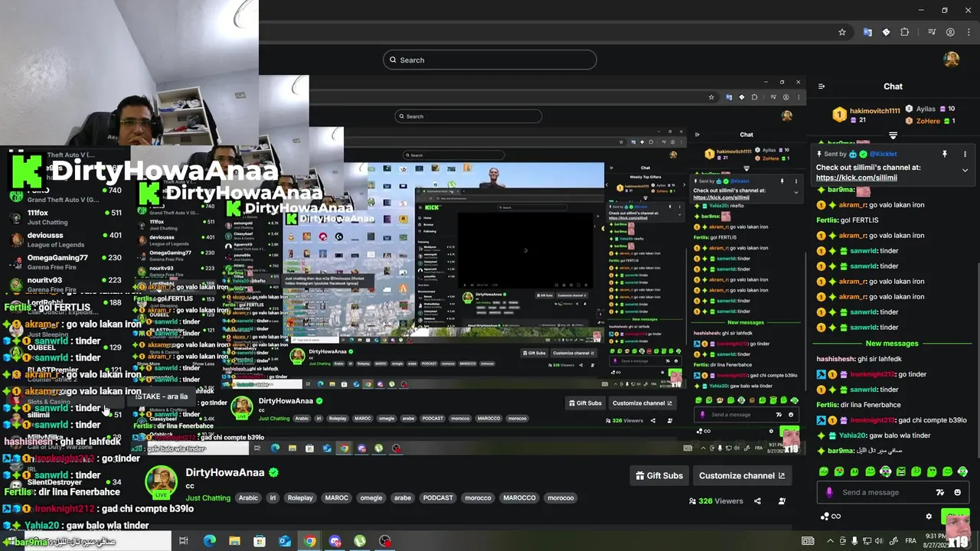Click the user icon next to share
980x551 pixels.
(782, 501)
